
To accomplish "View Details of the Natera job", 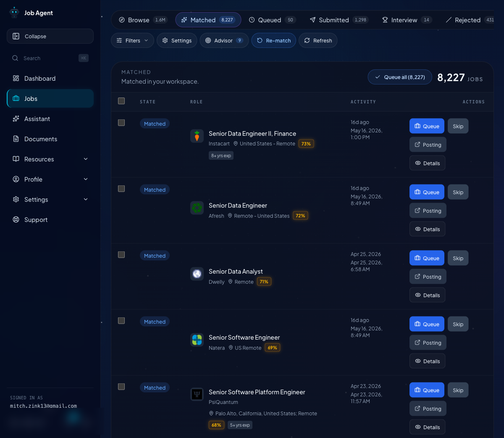I will [428, 361].
